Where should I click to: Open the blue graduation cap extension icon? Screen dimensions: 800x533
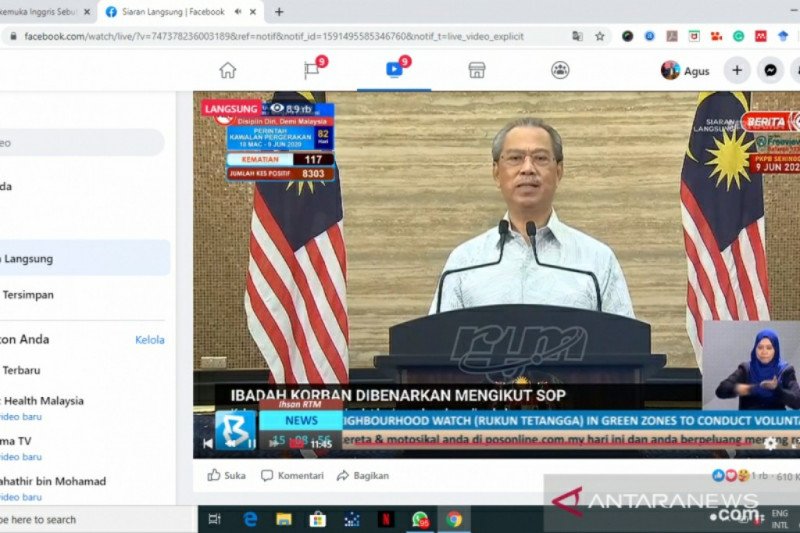[x=783, y=36]
